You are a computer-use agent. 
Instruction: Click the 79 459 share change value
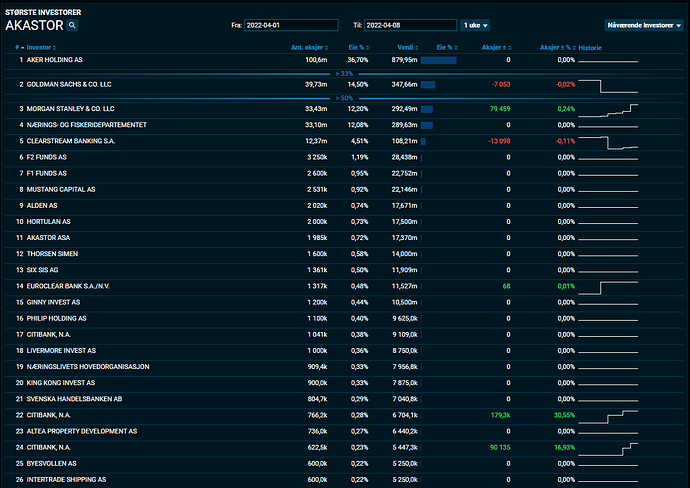pyautogui.click(x=500, y=109)
